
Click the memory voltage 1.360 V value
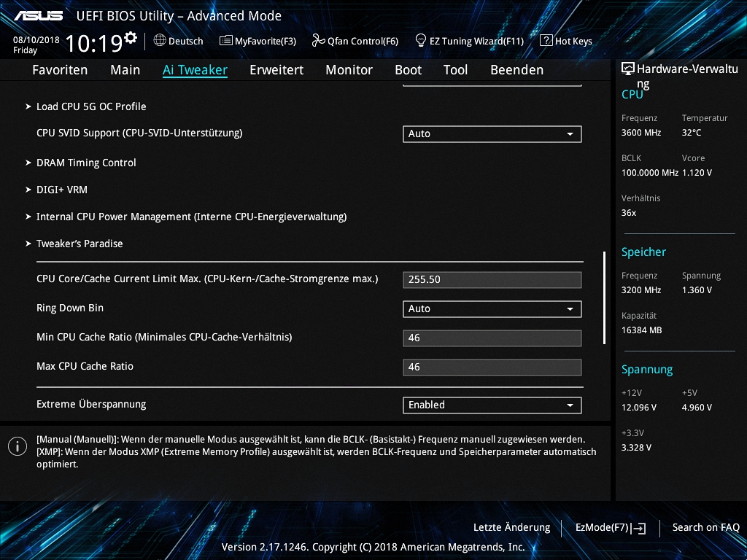pyautogui.click(x=697, y=290)
